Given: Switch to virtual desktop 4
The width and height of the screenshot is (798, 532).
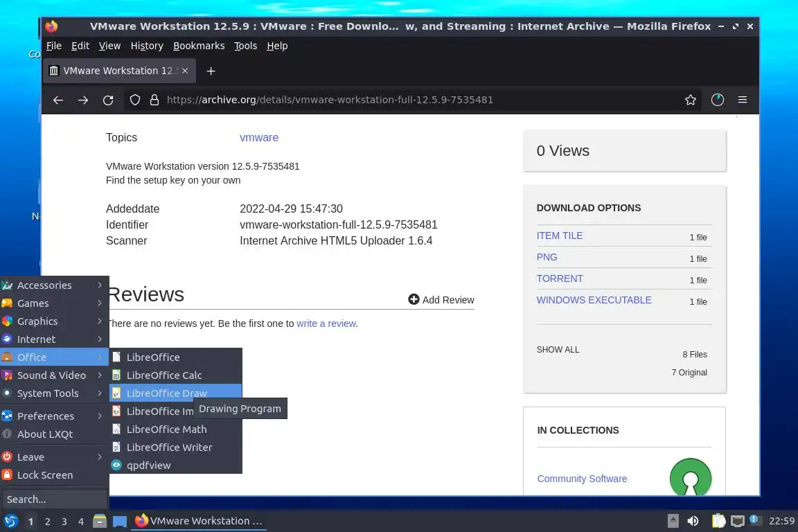Looking at the screenshot, I should click(x=81, y=522).
